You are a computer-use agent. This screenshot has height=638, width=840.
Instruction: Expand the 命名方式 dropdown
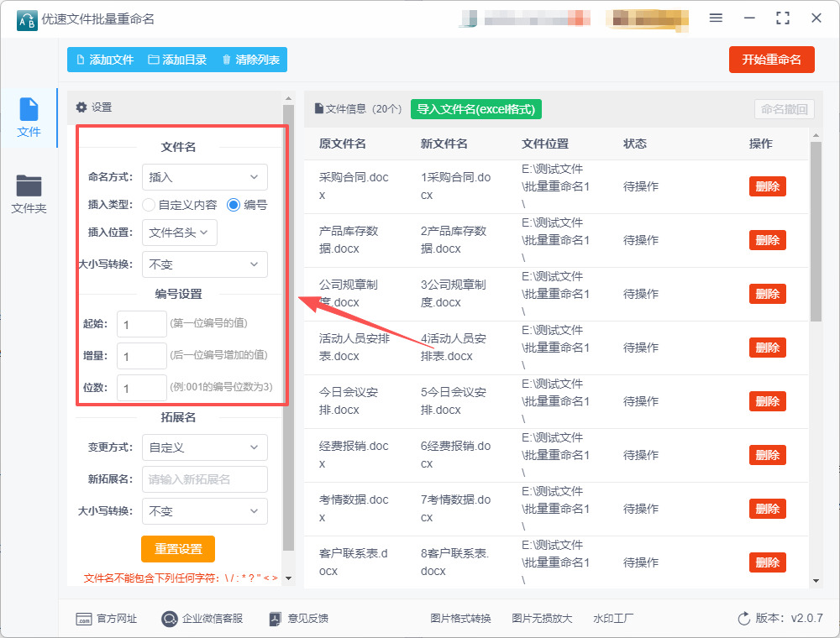point(204,177)
